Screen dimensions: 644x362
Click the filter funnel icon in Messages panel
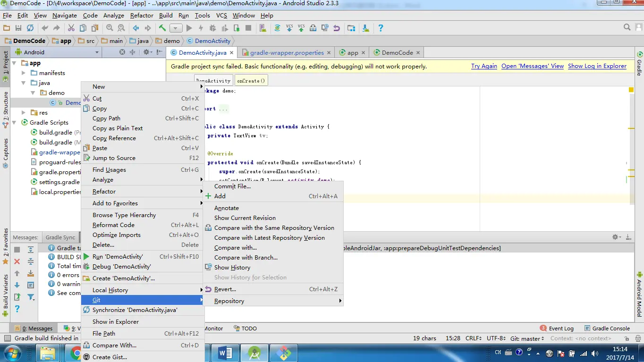pyautogui.click(x=31, y=297)
